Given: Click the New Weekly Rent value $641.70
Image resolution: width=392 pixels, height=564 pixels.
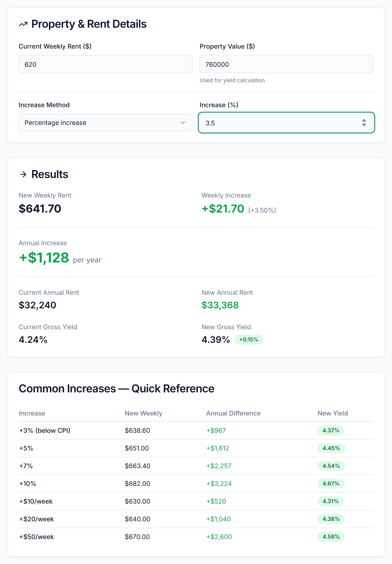Looking at the screenshot, I should 40,209.
